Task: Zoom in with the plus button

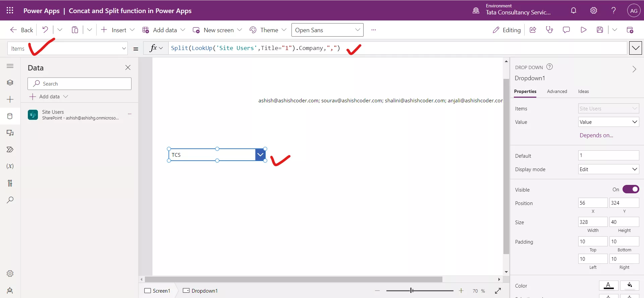Action: coord(461,291)
